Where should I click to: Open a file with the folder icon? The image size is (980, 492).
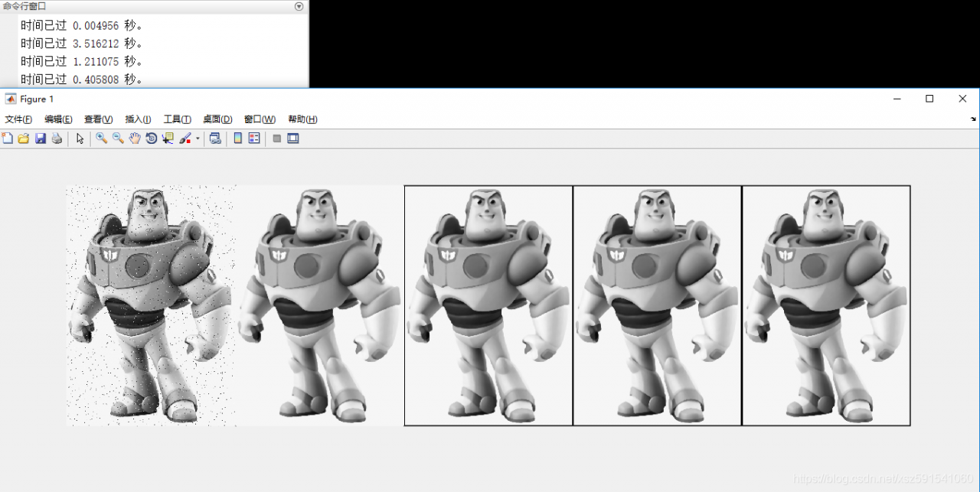(24, 138)
